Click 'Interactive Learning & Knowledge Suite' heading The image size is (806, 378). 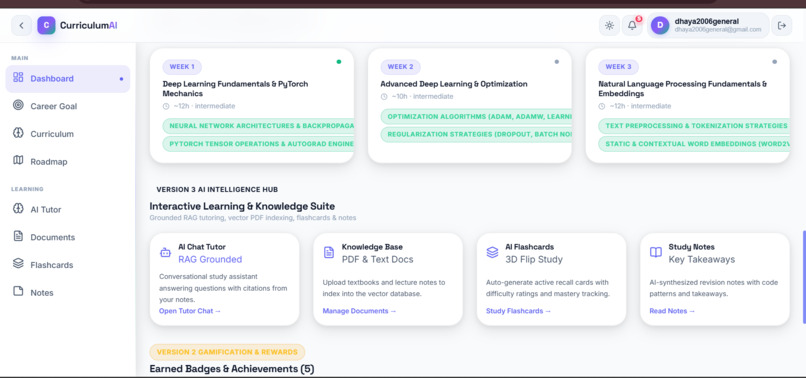(242, 206)
